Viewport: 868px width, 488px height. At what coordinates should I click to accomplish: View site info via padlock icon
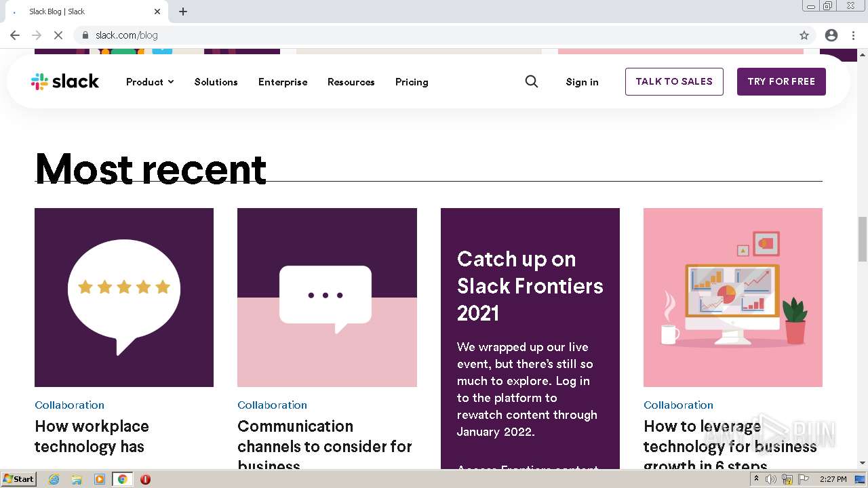tap(85, 35)
